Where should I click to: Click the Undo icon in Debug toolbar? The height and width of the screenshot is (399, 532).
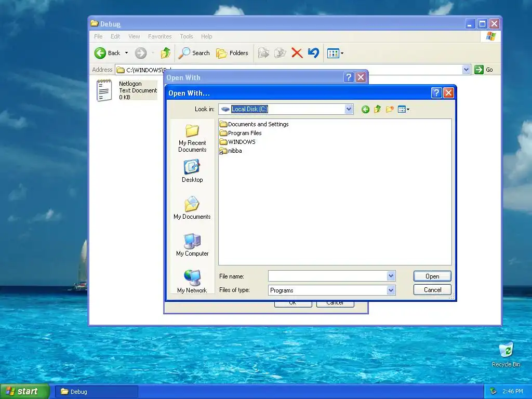(313, 53)
